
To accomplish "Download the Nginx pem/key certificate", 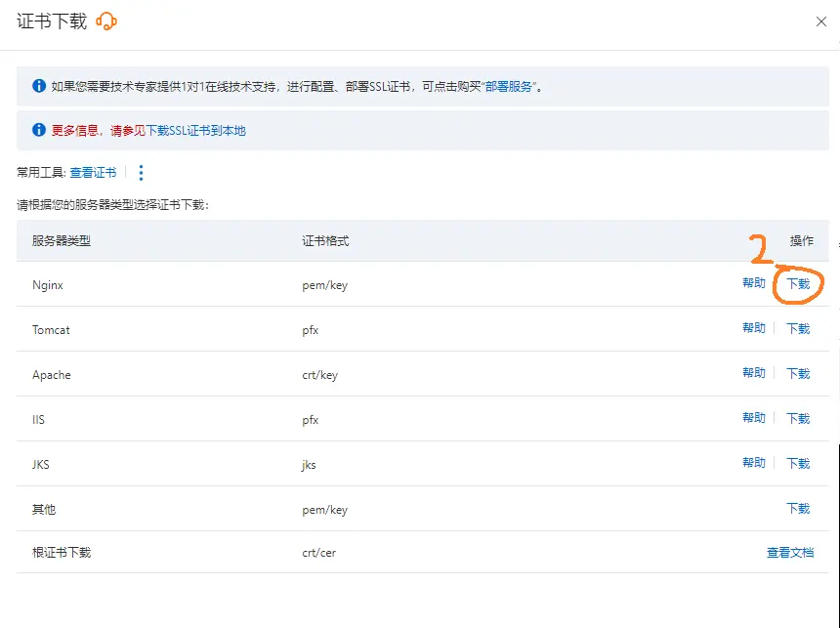I will (797, 283).
